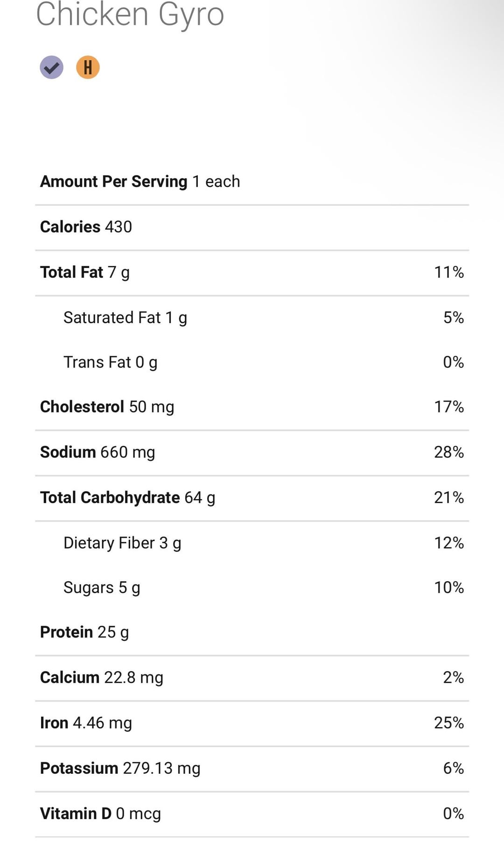
Task: Select the Total Carbohydrate 64 g label
Action: 127,498
